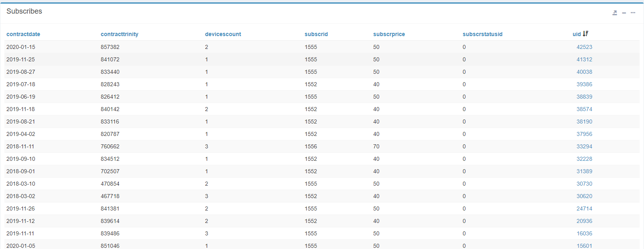Screen dimensions: 644x249
Task: Click uid link 33294
Action: pyautogui.click(x=584, y=146)
